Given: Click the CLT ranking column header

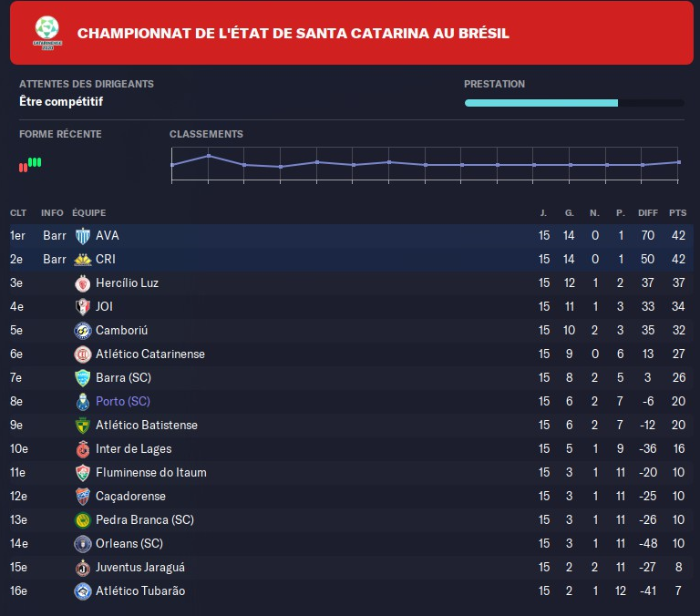Looking at the screenshot, I should (18, 212).
